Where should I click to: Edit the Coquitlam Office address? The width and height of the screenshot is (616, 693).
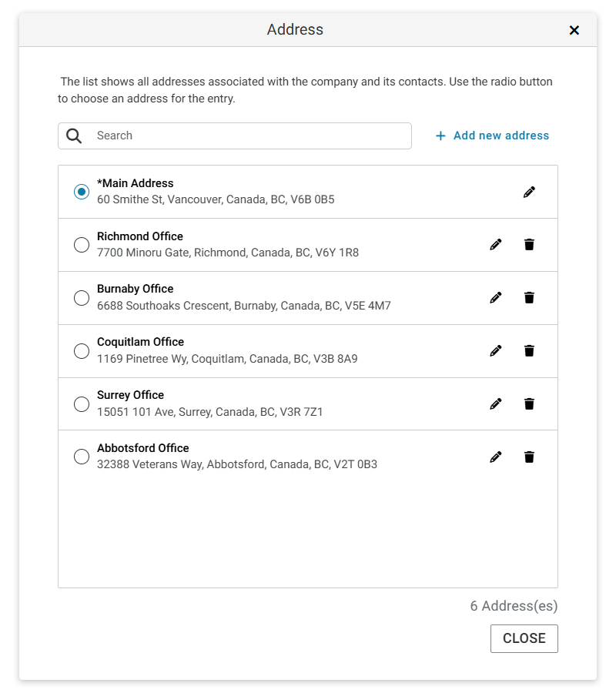pos(496,350)
